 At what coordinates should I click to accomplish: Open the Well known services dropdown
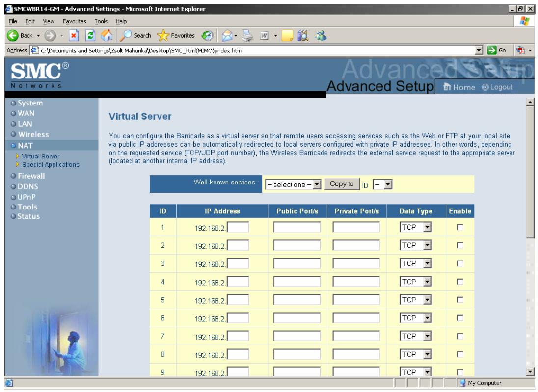(x=293, y=184)
